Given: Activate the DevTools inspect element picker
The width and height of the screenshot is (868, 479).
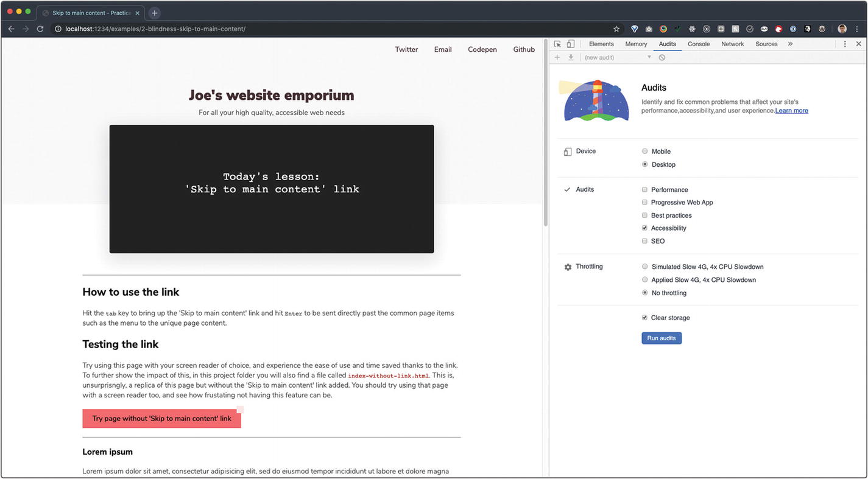Looking at the screenshot, I should (557, 44).
